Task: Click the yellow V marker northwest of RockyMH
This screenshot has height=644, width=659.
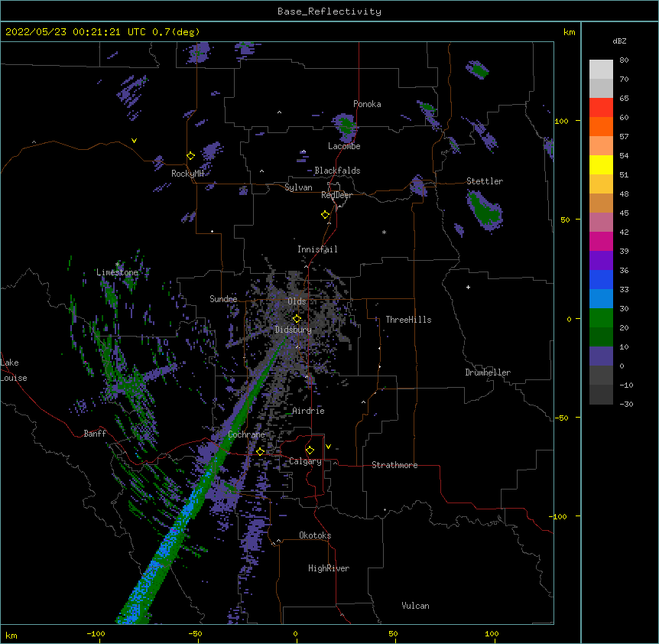Action: pos(134,141)
